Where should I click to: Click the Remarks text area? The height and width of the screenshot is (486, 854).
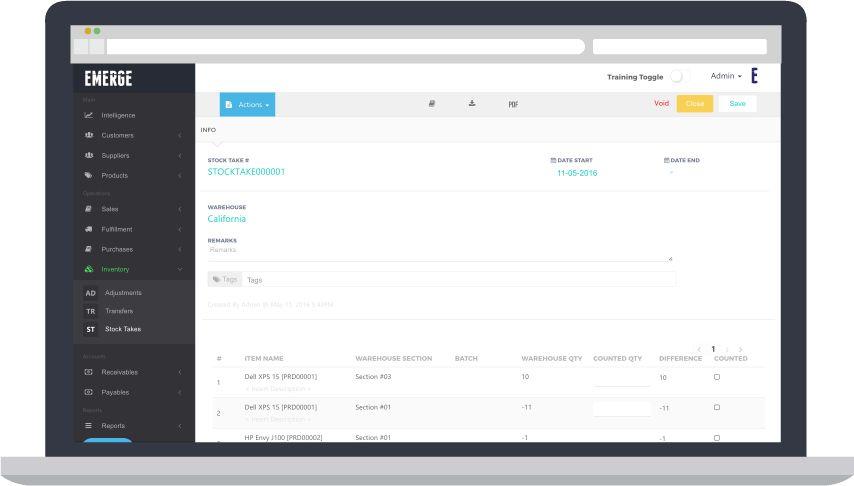point(440,253)
